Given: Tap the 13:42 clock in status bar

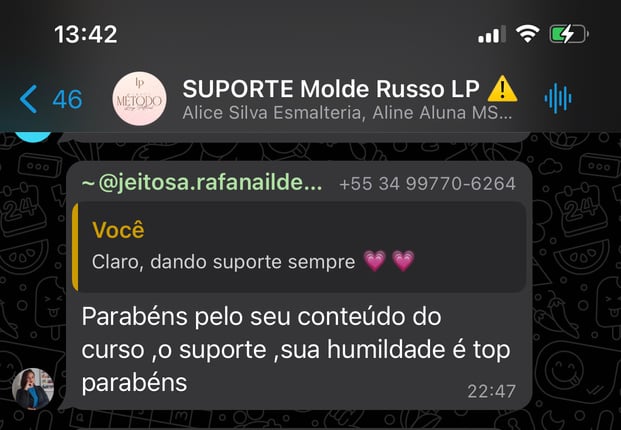Looking at the screenshot, I should [86, 34].
